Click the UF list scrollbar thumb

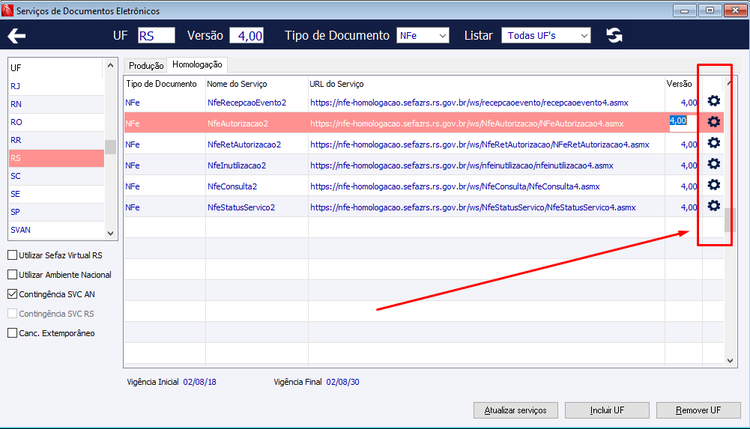point(110,147)
